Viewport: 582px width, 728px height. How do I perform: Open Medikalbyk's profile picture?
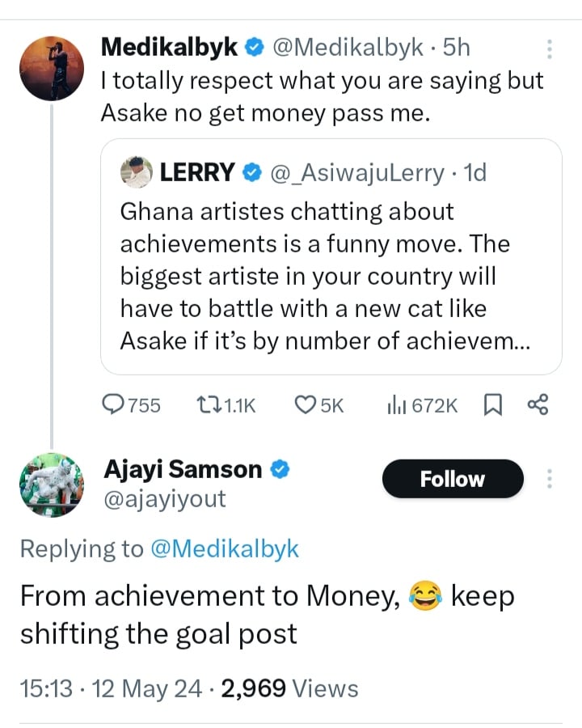pos(52,68)
